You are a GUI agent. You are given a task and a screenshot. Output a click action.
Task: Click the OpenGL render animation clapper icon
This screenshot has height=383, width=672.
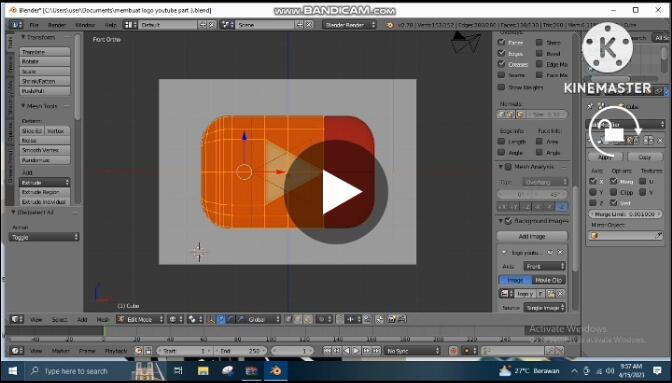click(401, 319)
